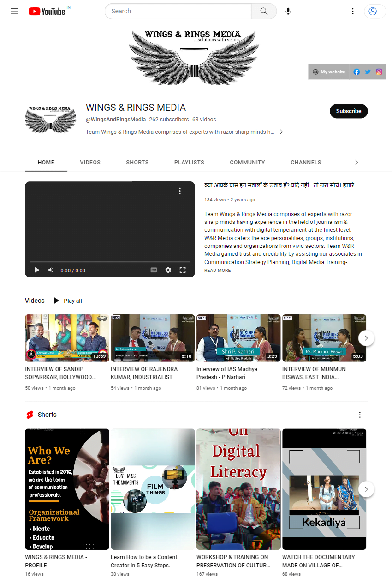Open 'Who We Are?' profile short
Viewport: 392px width, 578px height.
pyautogui.click(x=67, y=489)
